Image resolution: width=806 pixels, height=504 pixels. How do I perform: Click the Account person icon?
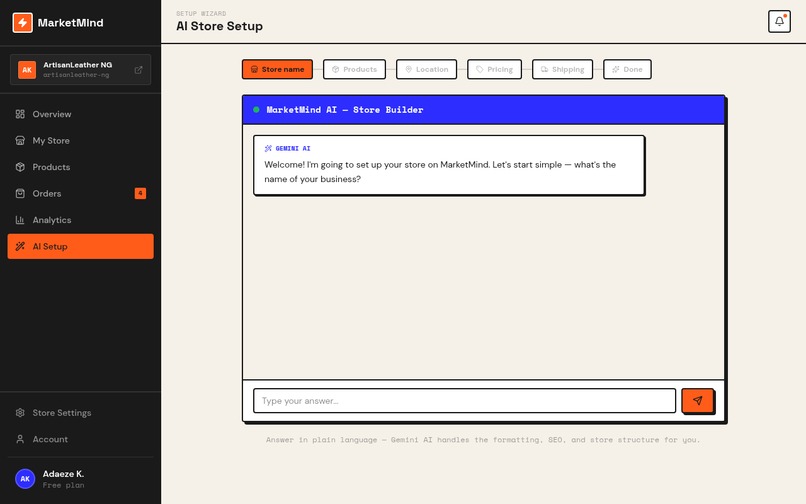tap(20, 439)
